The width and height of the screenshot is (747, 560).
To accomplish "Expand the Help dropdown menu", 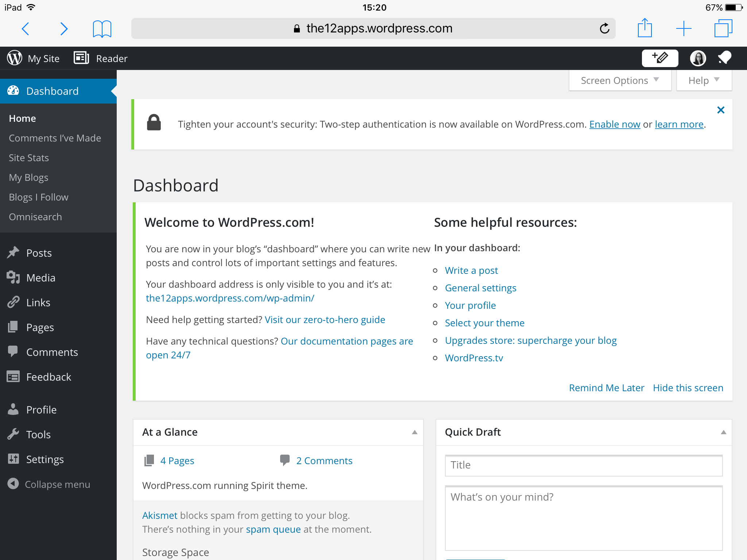I will tap(704, 80).
